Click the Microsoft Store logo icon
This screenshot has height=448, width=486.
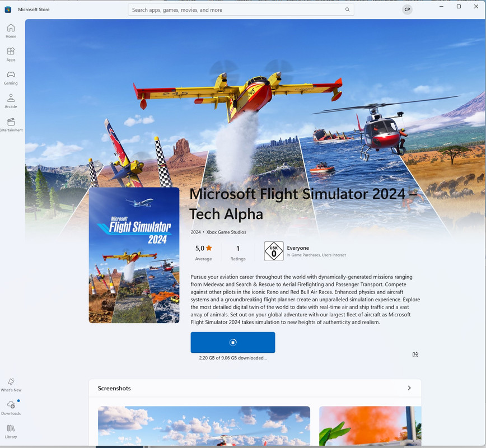click(8, 10)
